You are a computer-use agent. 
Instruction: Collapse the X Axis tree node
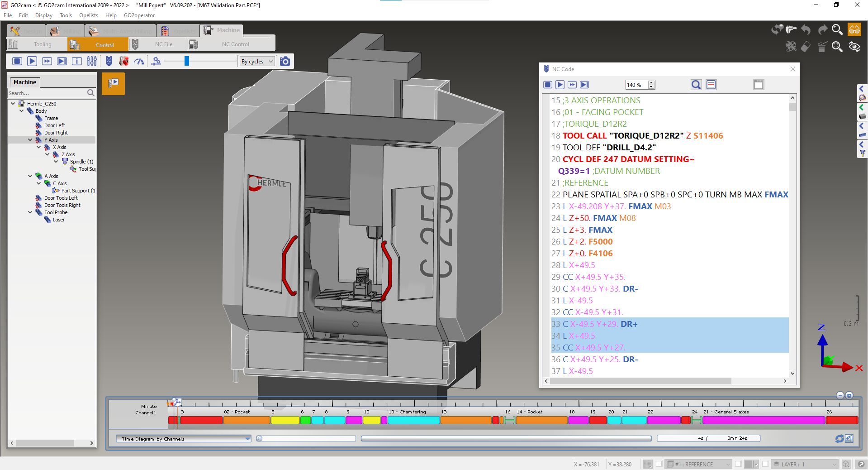tap(38, 147)
